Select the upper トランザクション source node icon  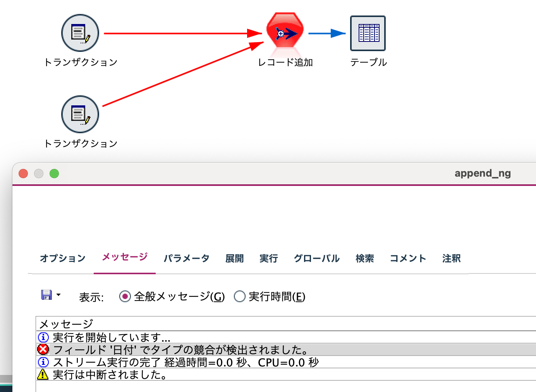pyautogui.click(x=79, y=33)
